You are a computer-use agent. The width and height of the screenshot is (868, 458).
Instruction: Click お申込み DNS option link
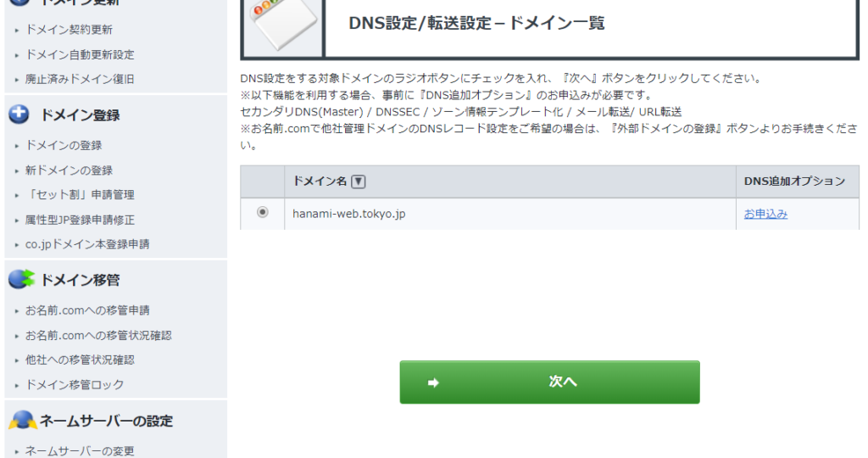(765, 214)
